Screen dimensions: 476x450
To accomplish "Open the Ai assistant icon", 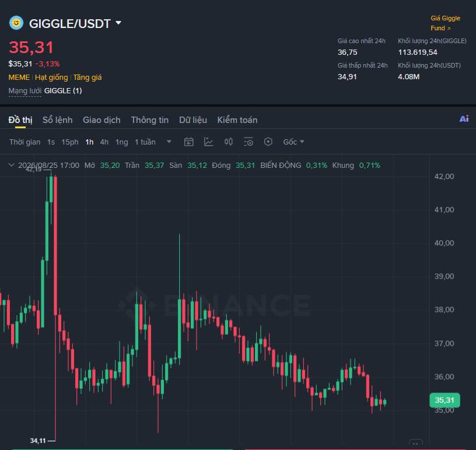I will point(464,119).
